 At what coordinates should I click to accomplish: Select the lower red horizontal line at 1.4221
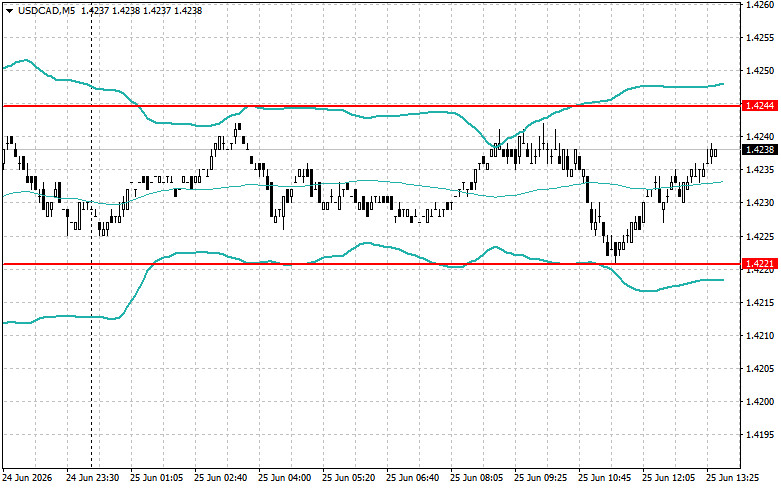coord(372,264)
